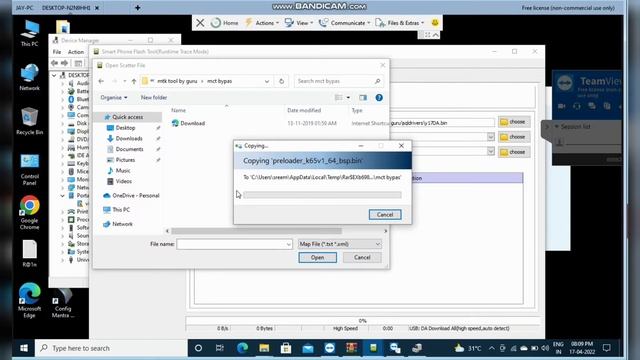The image size is (640, 360).
Task: Select Quick access in navigation pane
Action: pyautogui.click(x=127, y=117)
